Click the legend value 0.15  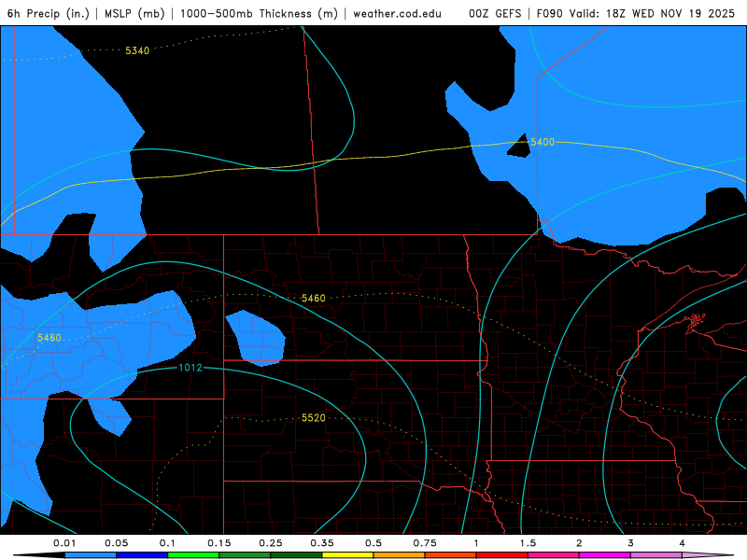click(219, 543)
